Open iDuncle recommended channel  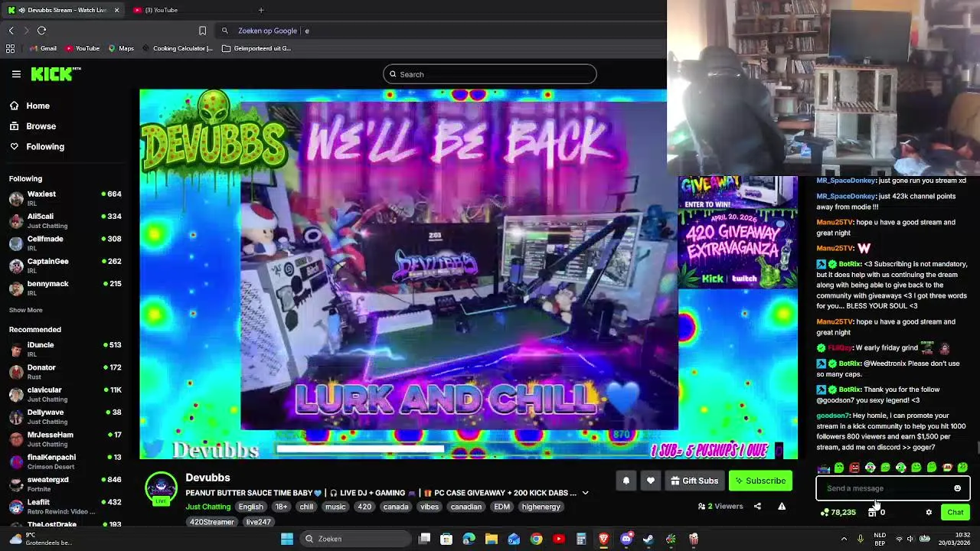[x=66, y=350]
